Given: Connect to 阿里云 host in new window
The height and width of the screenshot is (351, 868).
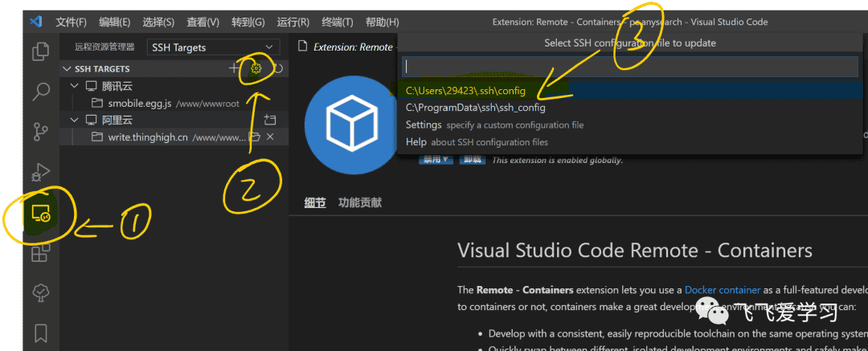Looking at the screenshot, I should [270, 120].
